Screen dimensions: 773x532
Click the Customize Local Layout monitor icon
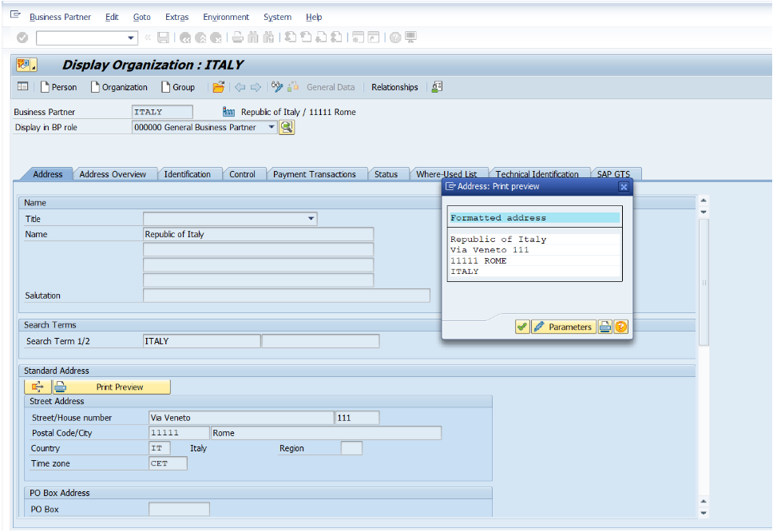[x=410, y=38]
